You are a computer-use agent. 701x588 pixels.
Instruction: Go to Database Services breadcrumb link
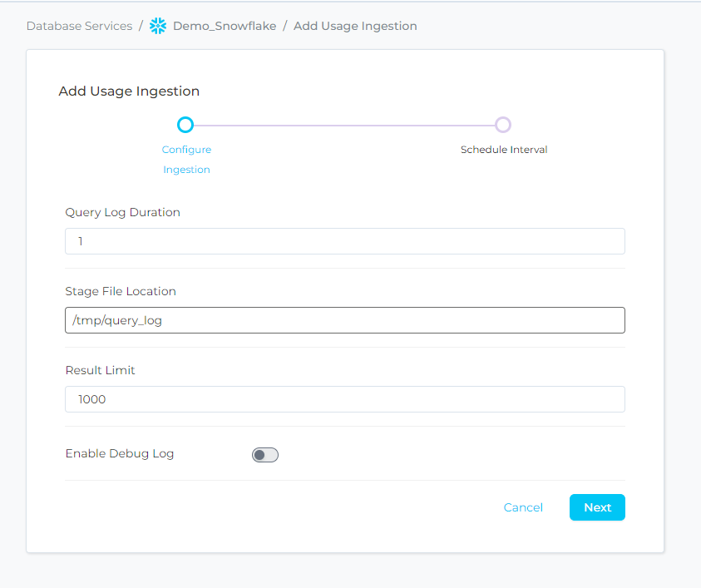[79, 26]
